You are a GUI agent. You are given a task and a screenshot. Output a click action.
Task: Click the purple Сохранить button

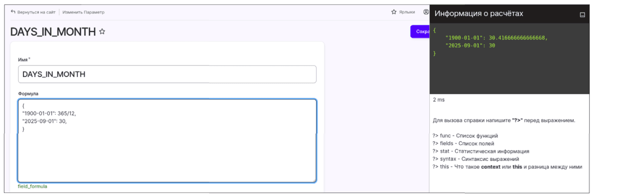click(x=420, y=31)
